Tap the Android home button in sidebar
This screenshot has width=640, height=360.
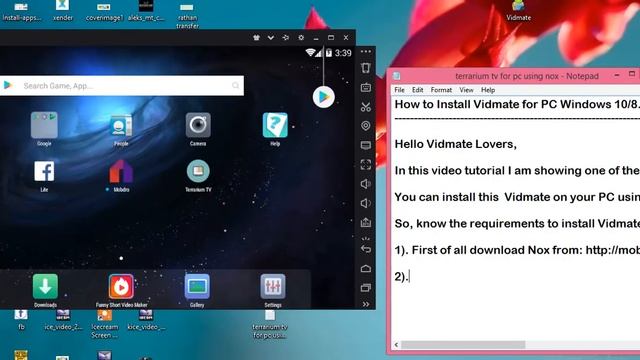click(366, 268)
